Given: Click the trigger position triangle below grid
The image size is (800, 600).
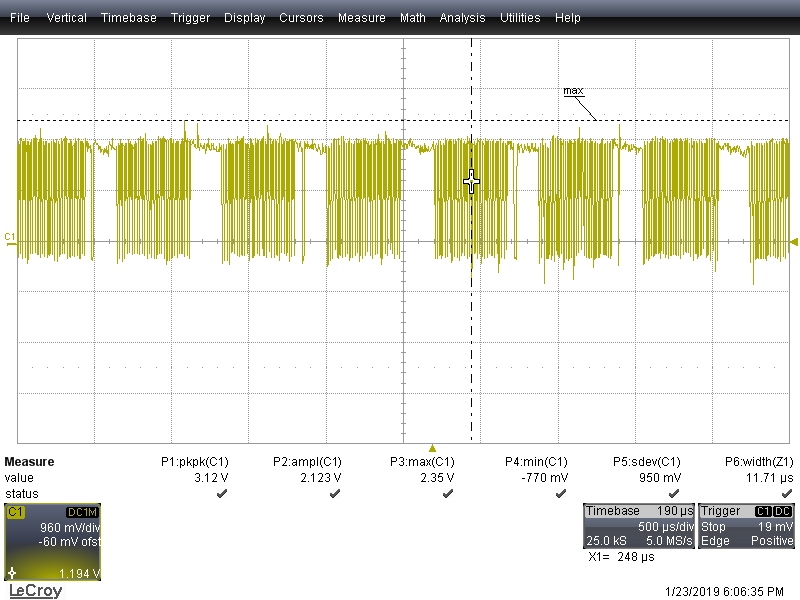Looking at the screenshot, I should pos(432,448).
